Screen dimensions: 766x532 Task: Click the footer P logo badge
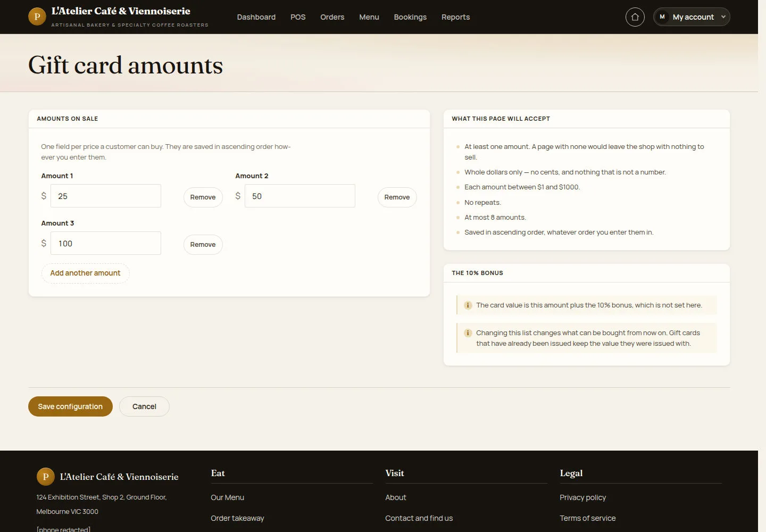click(x=45, y=477)
